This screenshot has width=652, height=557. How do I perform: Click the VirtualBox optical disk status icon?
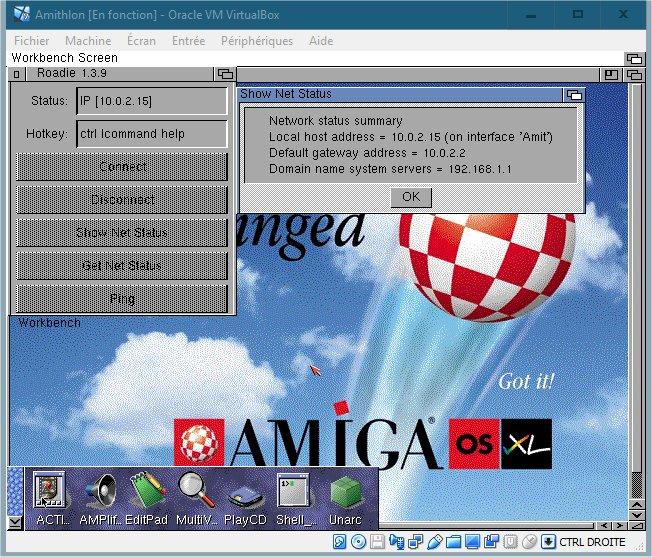tap(357, 542)
